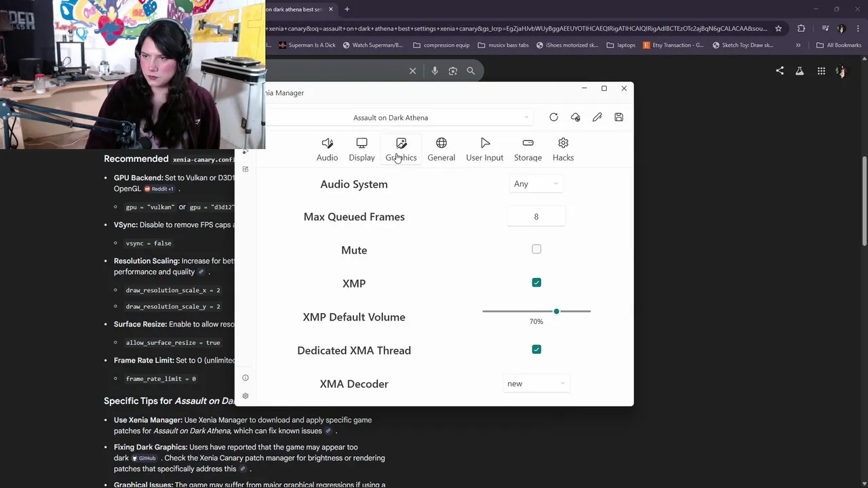
Task: Open the musicv bass tabs bookmark folder
Action: pyautogui.click(x=503, y=45)
